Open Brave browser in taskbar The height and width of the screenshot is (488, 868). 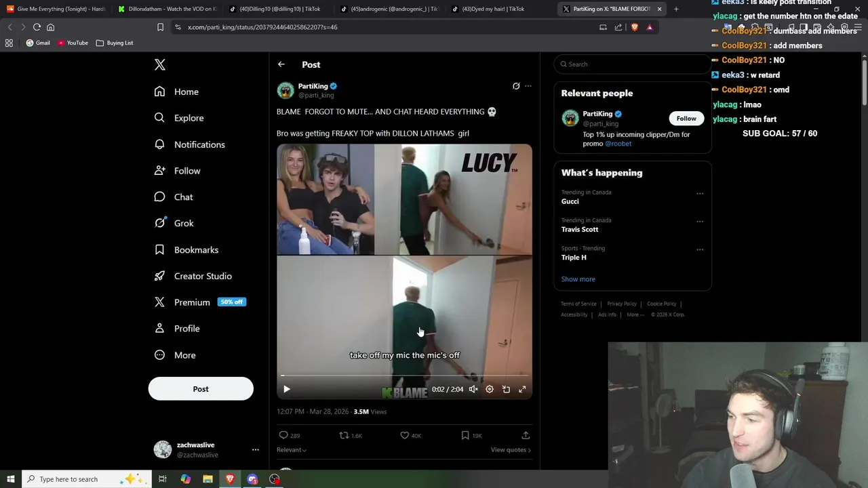230,479
